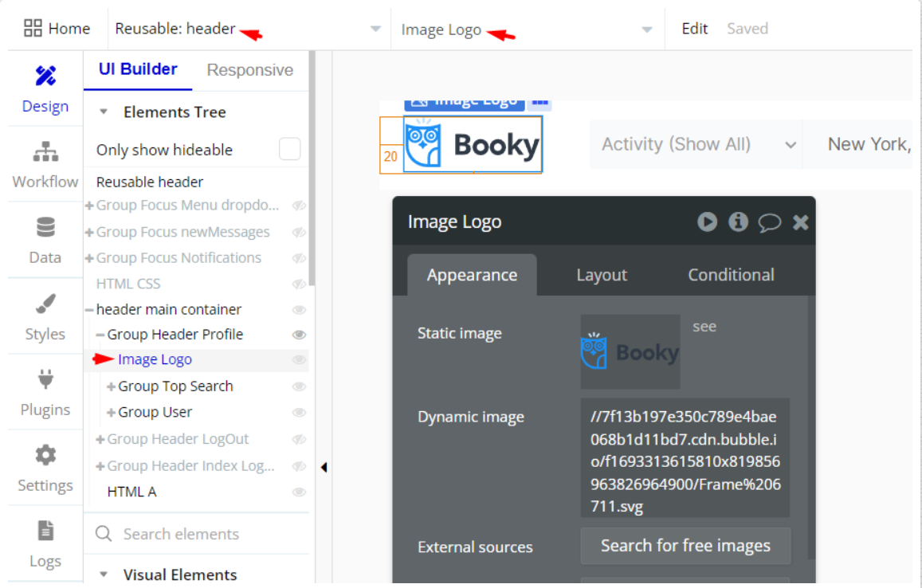Click the comment bubble icon in property panel
This screenshot has width=922, height=588.
point(769,222)
